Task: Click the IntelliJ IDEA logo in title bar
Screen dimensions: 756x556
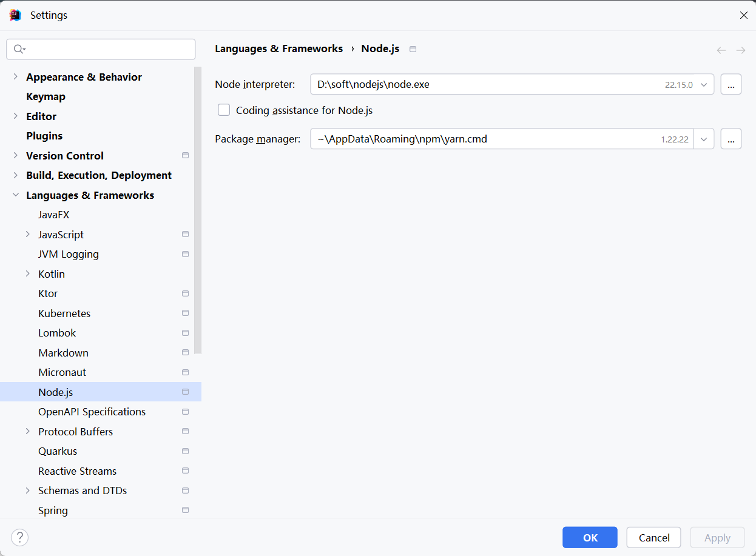Action: click(15, 15)
